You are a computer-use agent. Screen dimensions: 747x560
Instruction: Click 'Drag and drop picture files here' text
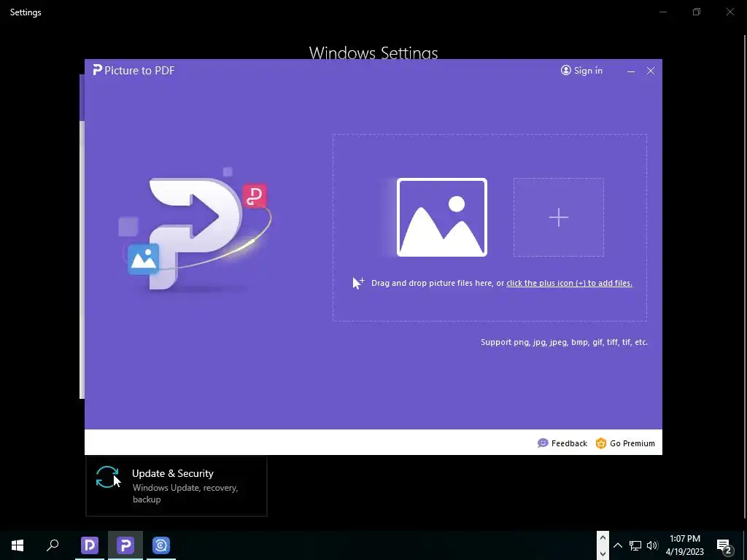[432, 283]
